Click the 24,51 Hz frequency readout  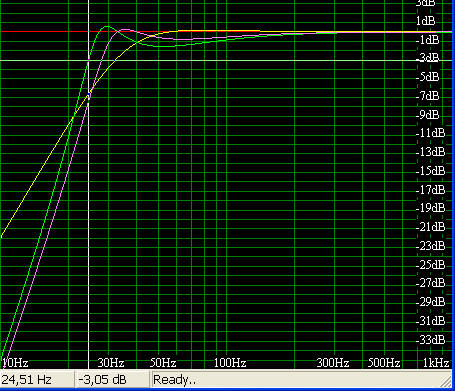[x=27, y=380]
